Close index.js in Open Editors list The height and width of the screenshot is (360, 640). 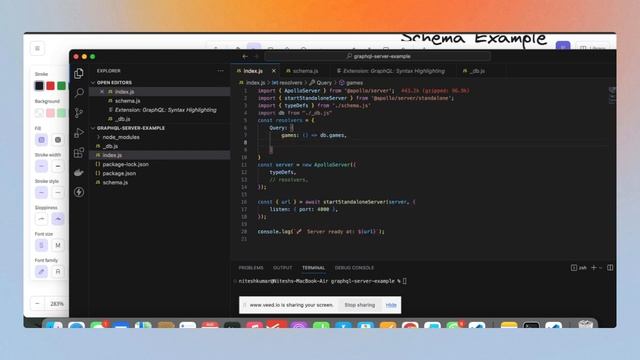pyautogui.click(x=102, y=92)
